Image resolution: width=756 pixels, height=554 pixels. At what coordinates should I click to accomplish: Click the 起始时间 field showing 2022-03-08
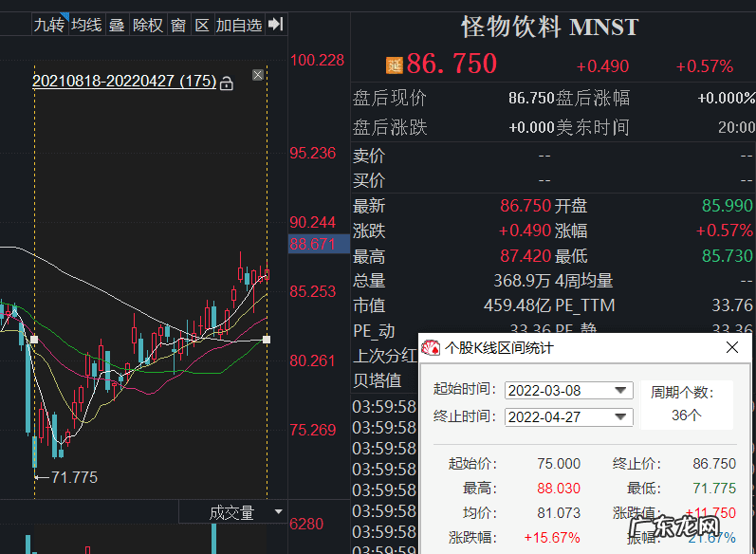click(568, 390)
